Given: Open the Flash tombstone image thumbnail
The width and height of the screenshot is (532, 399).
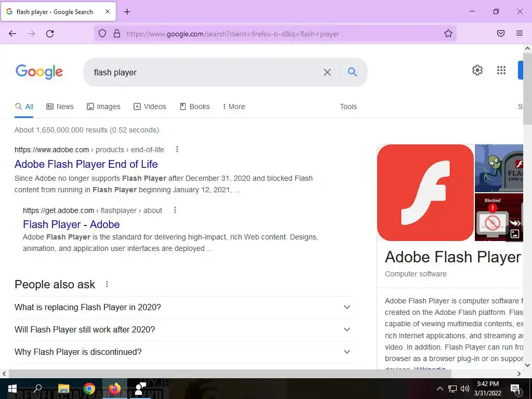Looking at the screenshot, I should coord(499,168).
